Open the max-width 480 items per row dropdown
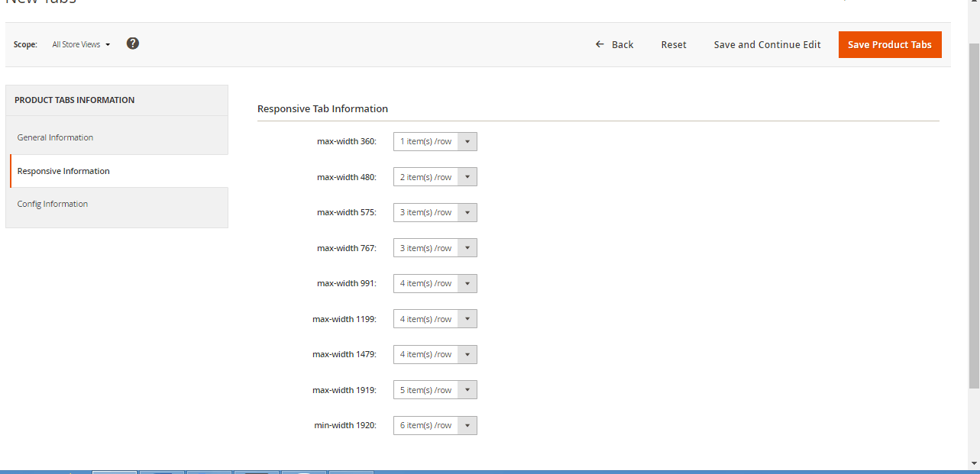980x474 pixels. coord(435,177)
